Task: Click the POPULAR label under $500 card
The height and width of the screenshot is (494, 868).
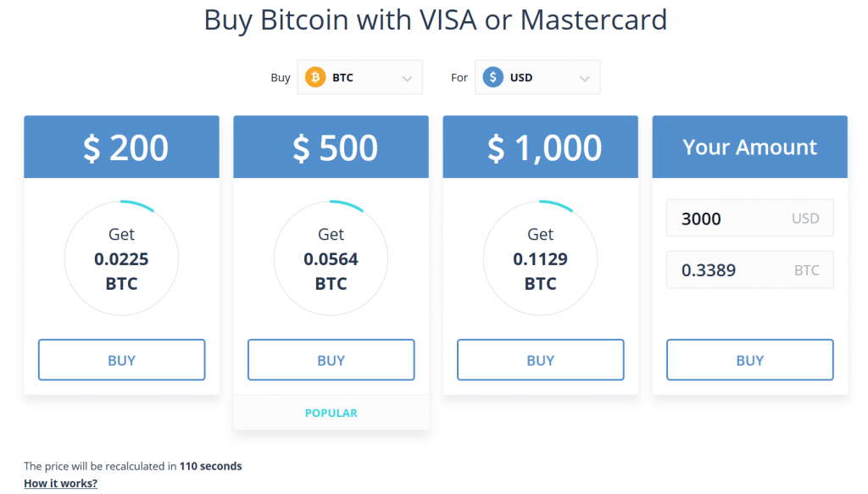Action: point(331,414)
